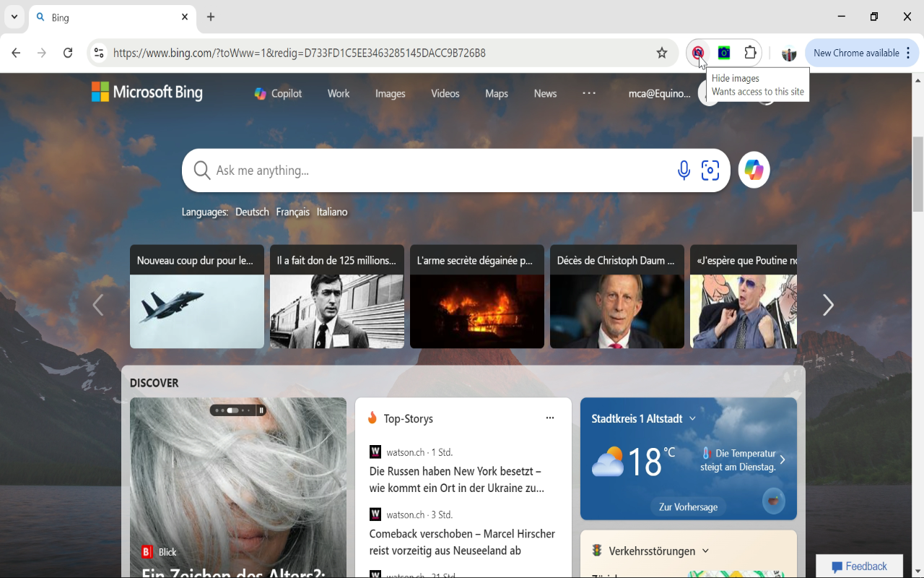This screenshot has height=578, width=924.
Task: Click the Microsoft Bing logo
Action: click(147, 92)
